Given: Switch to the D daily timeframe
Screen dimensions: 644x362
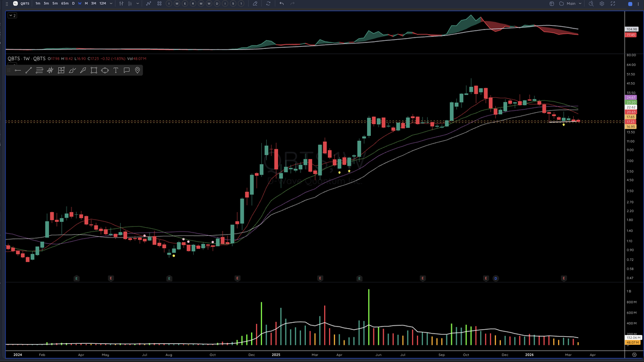Looking at the screenshot, I should (x=73, y=4).
